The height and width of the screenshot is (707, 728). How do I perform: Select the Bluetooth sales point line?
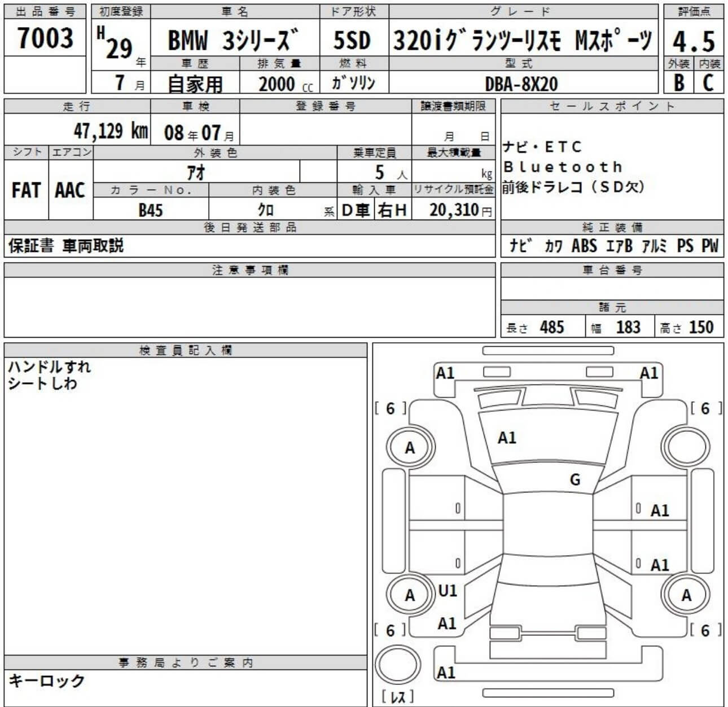click(563, 167)
